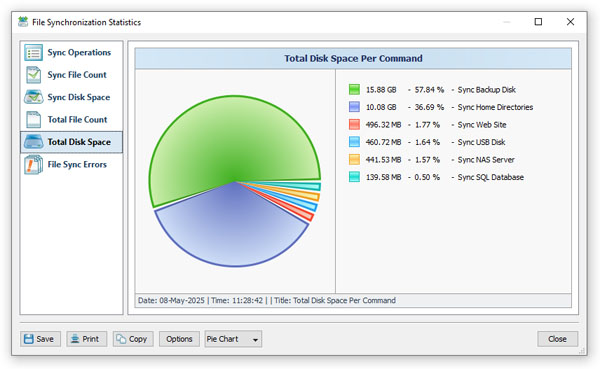Screen dimensions: 600x369
Task: Click the app icon in title bar
Action: point(23,22)
